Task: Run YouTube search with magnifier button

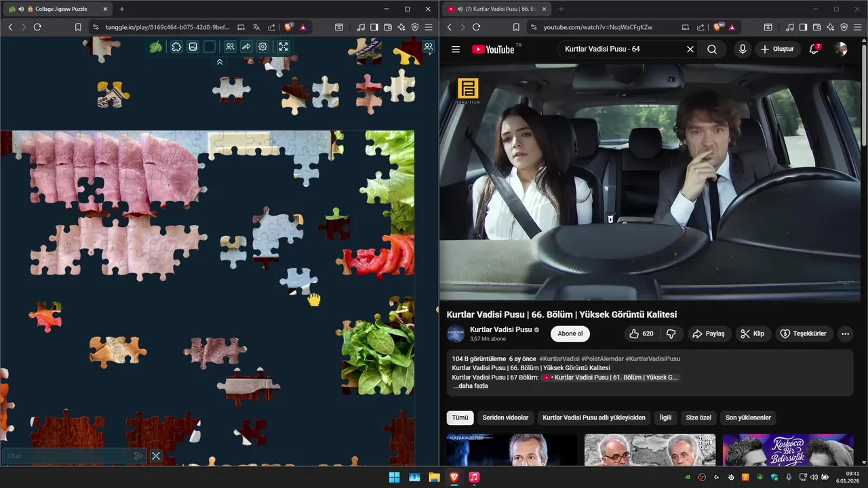Action: [712, 49]
